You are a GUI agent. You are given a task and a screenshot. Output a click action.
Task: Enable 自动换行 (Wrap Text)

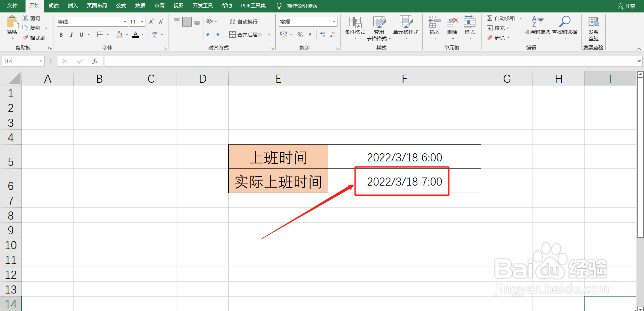tap(243, 21)
